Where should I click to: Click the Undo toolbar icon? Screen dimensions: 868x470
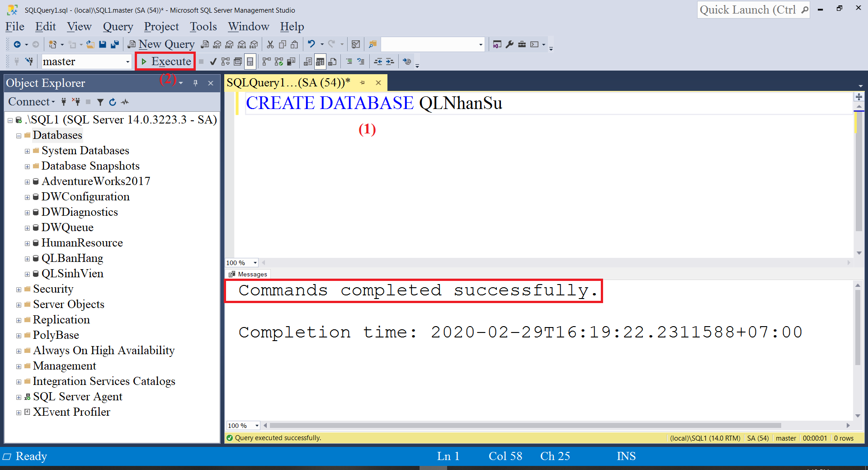tap(311, 44)
